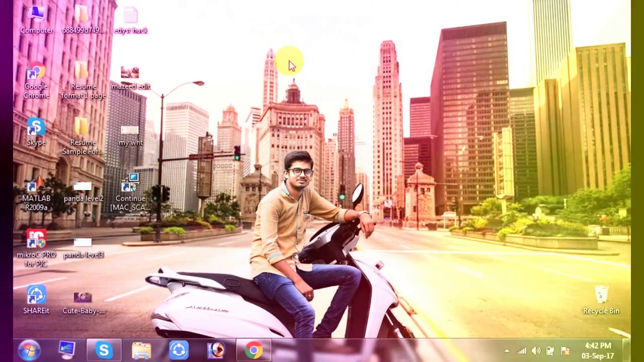
Task: Click the SHAREit taskbar icon
Action: pyautogui.click(x=179, y=350)
